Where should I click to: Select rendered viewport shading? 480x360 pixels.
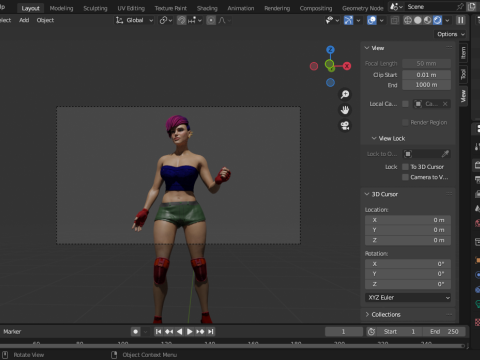click(437, 20)
